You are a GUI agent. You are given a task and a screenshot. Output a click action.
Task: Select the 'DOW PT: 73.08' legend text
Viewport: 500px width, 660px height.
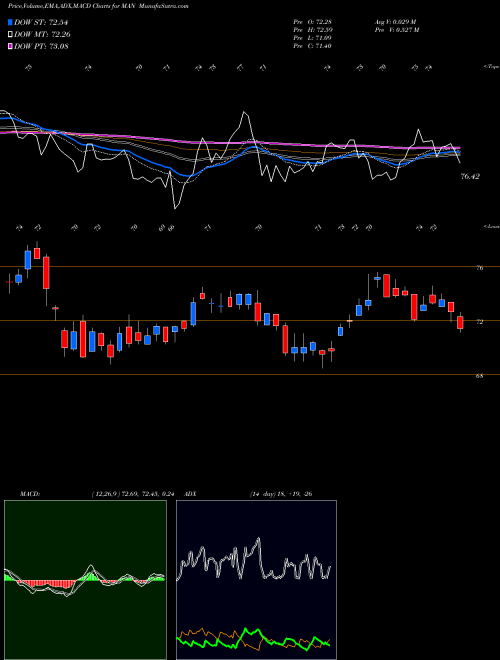41,46
